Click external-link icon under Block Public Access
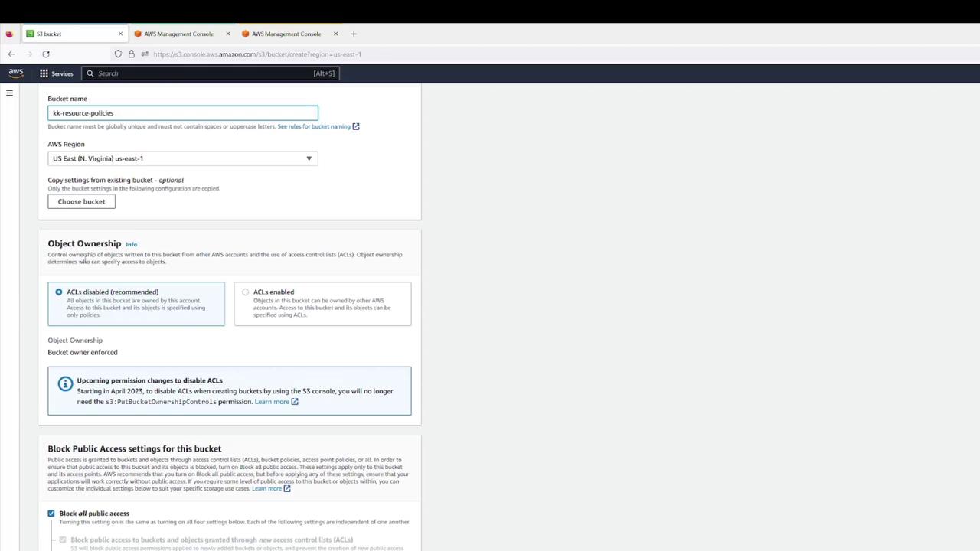This screenshot has width=980, height=551. click(287, 488)
